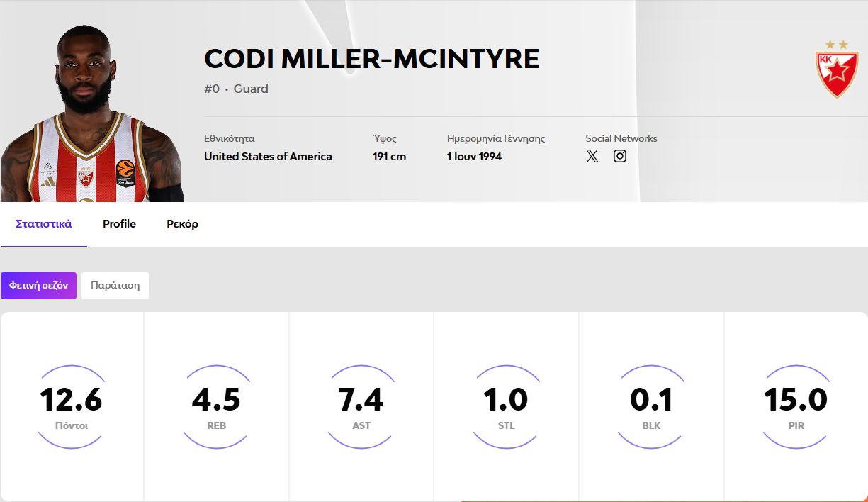Click the 15.0 PIR stat circle
868x502 pixels.
pos(796,406)
